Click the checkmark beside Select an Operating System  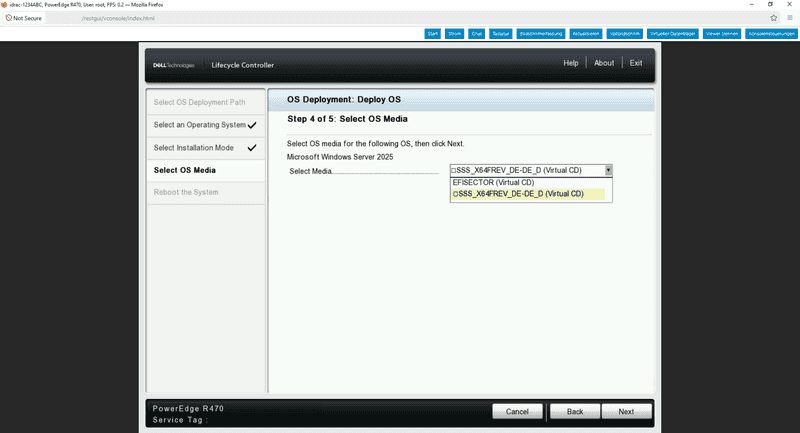(252, 125)
